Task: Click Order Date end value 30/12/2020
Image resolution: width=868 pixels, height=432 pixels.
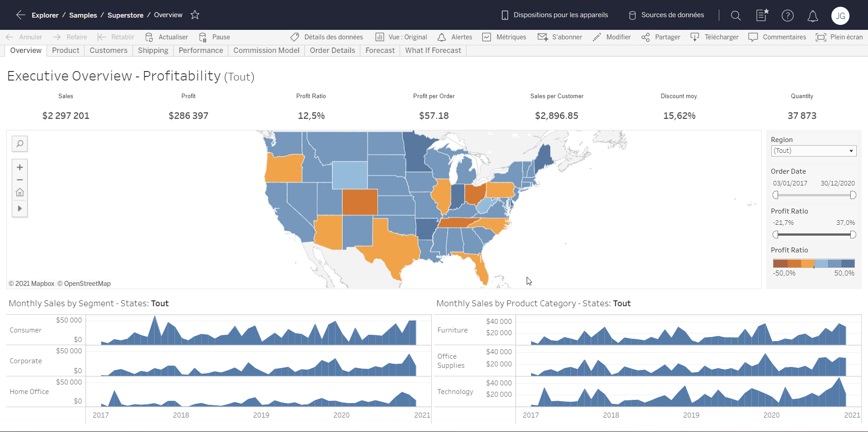Action: click(838, 183)
